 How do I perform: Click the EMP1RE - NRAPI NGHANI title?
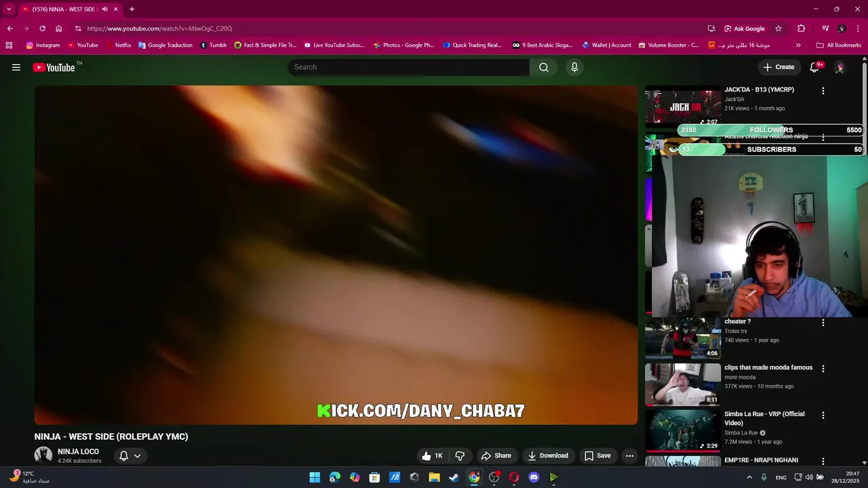coord(761,460)
